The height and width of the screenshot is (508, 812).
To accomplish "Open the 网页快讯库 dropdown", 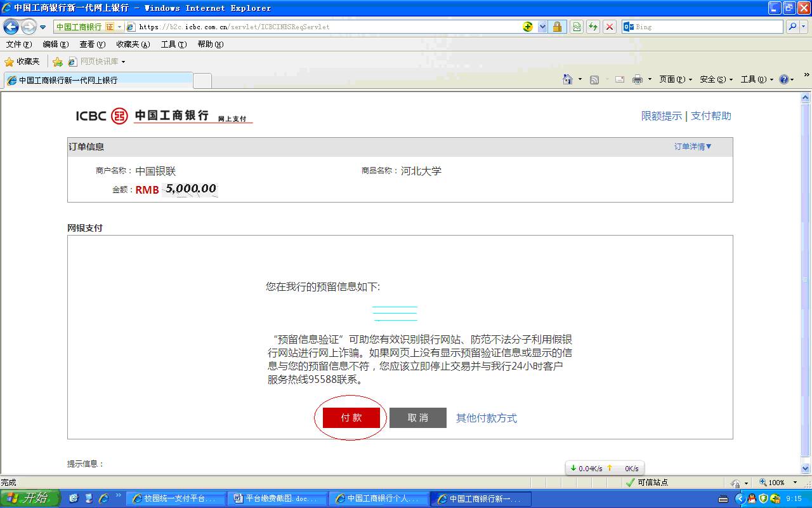I will click(x=97, y=62).
